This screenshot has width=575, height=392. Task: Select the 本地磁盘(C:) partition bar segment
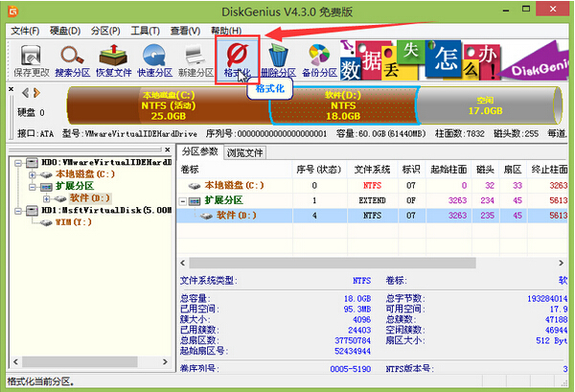169,105
